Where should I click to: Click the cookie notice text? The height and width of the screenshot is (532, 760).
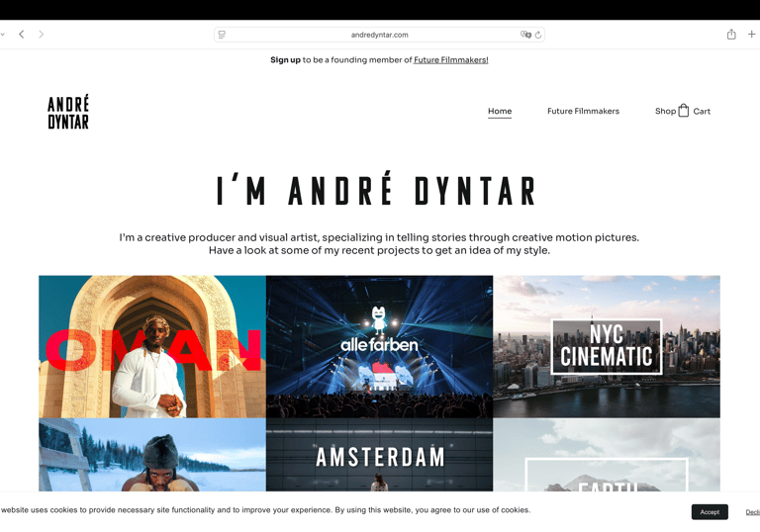pos(265,509)
